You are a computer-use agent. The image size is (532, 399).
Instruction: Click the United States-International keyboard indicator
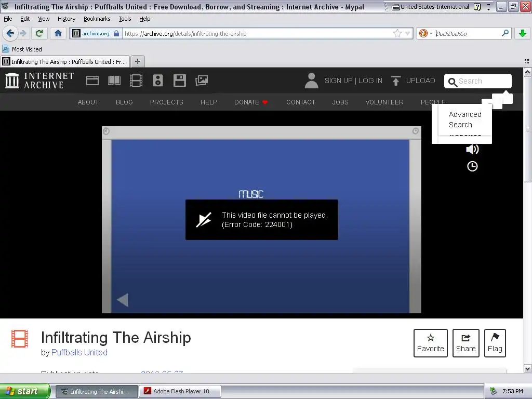(x=431, y=7)
